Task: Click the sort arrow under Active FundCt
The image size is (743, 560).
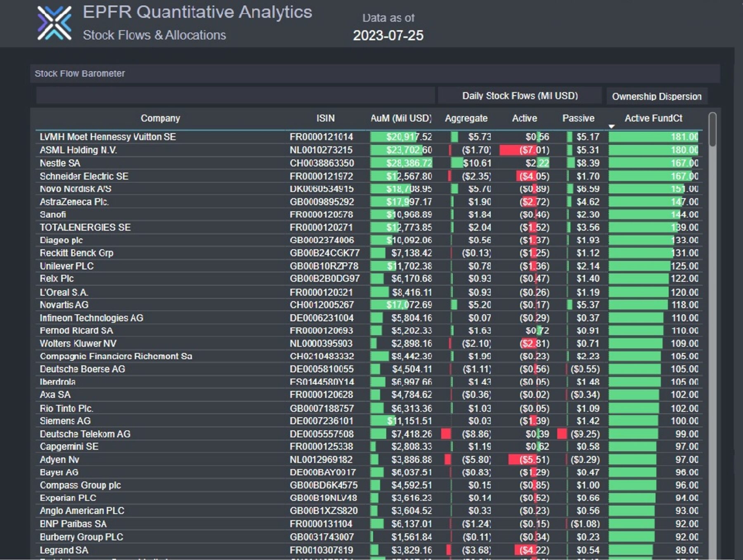Action: 612,126
